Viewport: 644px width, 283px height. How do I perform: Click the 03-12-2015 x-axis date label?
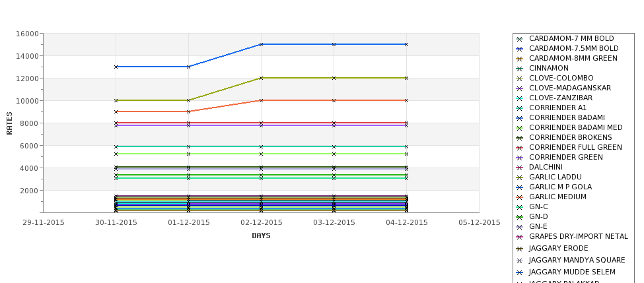pyautogui.click(x=334, y=223)
